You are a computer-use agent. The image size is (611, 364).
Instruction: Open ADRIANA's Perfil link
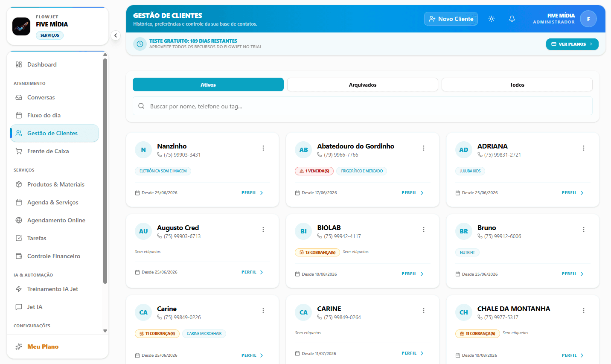coord(573,193)
